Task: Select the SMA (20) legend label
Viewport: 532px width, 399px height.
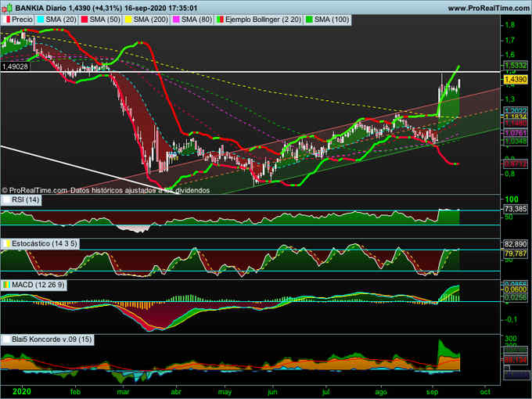Action: [57, 20]
